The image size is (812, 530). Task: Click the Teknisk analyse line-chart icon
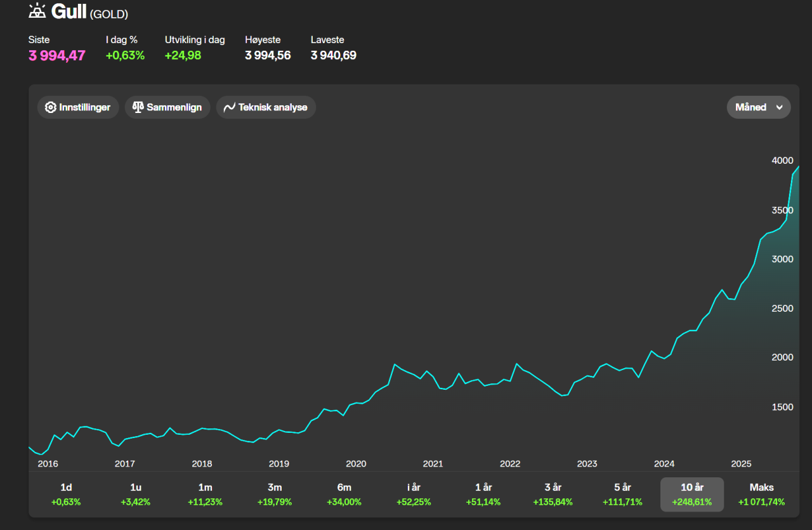(x=230, y=107)
